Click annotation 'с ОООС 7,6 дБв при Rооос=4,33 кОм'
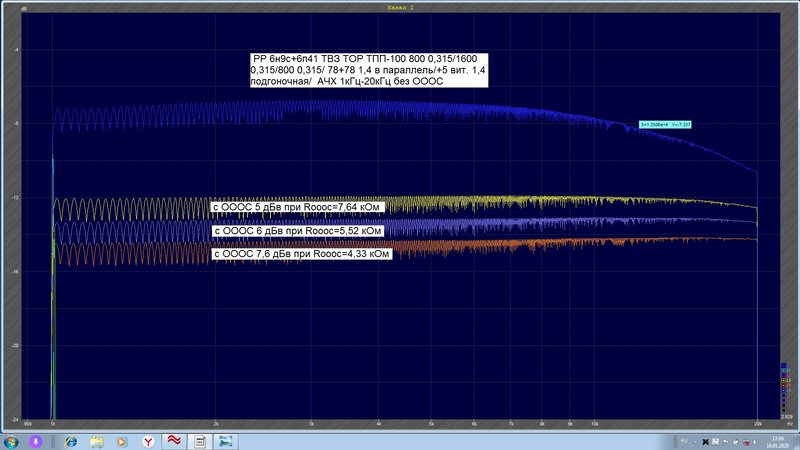The height and width of the screenshot is (450, 800). [302, 254]
